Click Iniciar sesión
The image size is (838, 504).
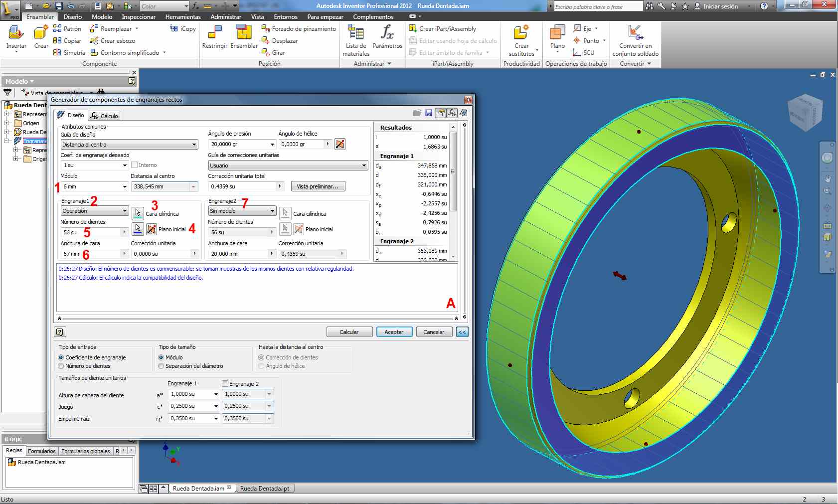[x=716, y=6]
